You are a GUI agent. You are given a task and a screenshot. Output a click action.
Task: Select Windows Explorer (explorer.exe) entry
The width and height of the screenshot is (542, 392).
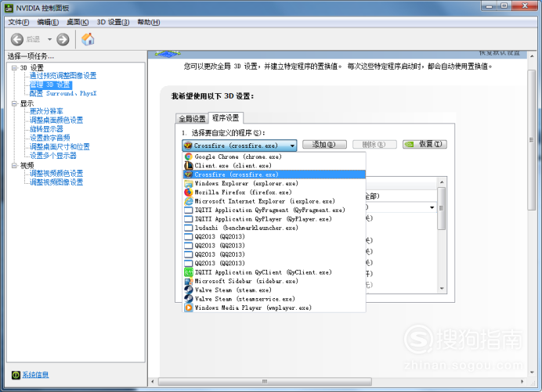tap(274, 183)
